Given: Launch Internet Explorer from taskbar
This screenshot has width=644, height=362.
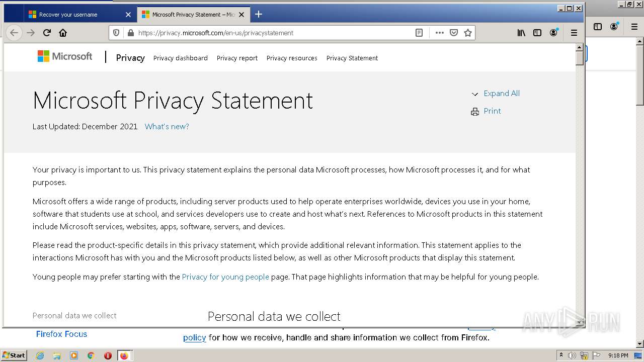Looking at the screenshot, I should coord(40,355).
